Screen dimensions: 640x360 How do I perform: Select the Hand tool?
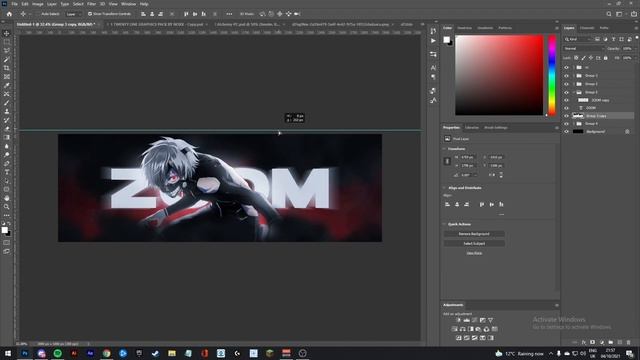7,198
